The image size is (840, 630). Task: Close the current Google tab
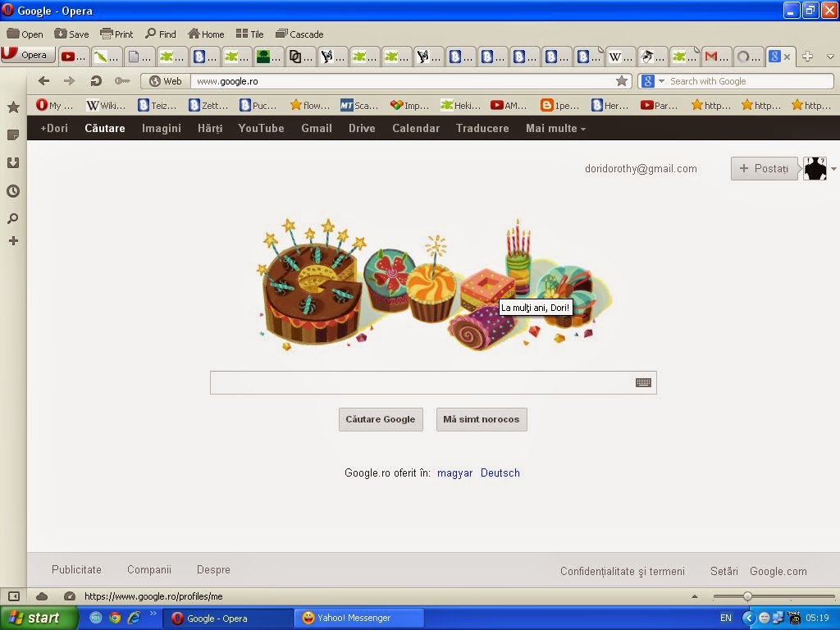(x=787, y=57)
